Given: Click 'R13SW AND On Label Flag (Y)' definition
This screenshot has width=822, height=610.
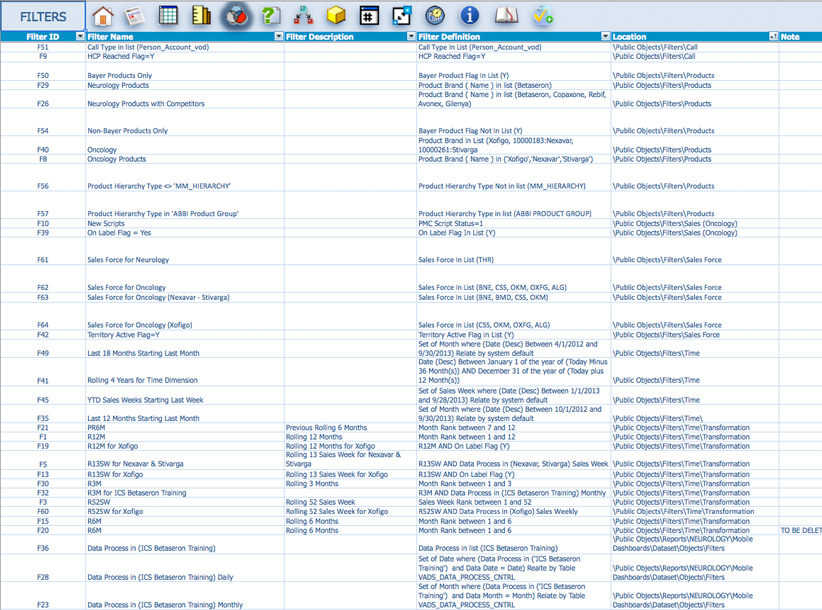Looking at the screenshot, I should tap(466, 475).
